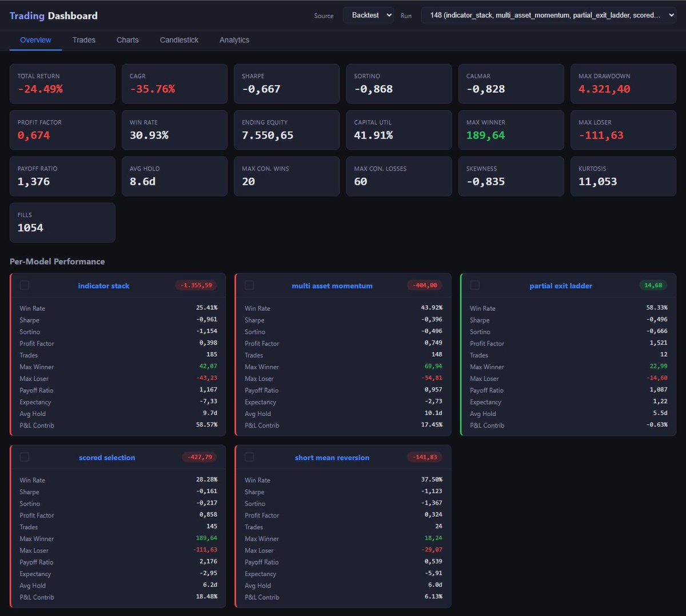The image size is (686, 616).
Task: Toggle the scored selection checkbox
Action: 24,457
